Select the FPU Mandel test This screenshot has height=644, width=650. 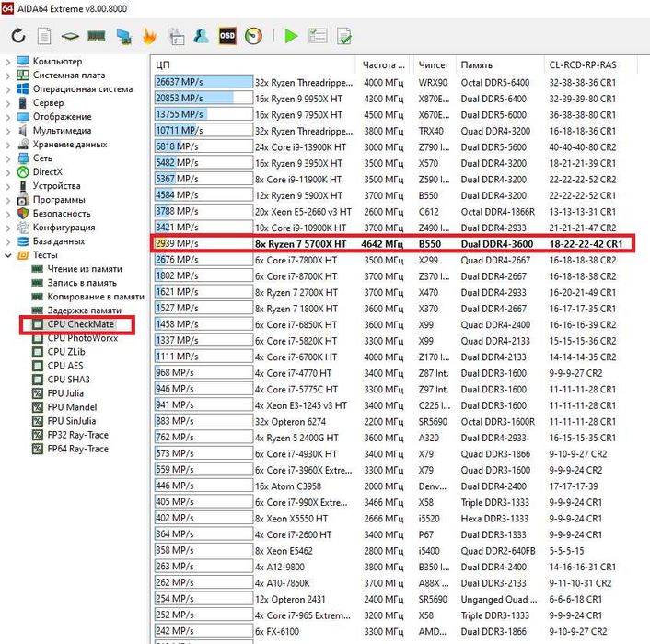tap(72, 407)
